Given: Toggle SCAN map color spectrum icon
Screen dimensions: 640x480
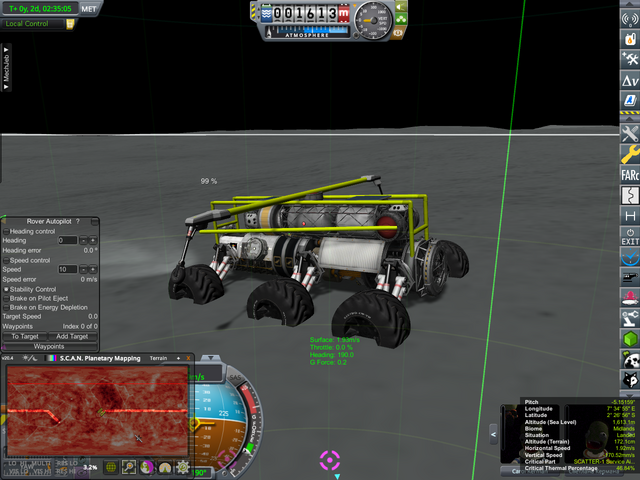Looking at the screenshot, I should click(x=51, y=358).
